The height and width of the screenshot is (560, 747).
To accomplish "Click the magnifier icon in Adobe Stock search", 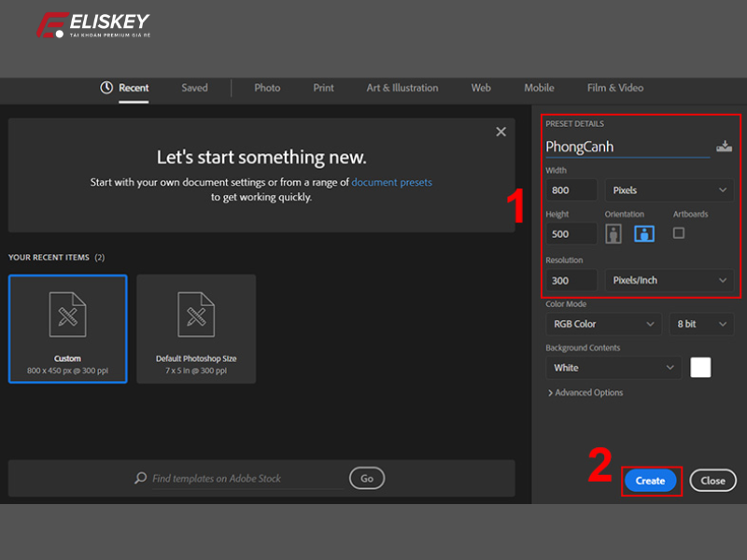I will [x=141, y=479].
